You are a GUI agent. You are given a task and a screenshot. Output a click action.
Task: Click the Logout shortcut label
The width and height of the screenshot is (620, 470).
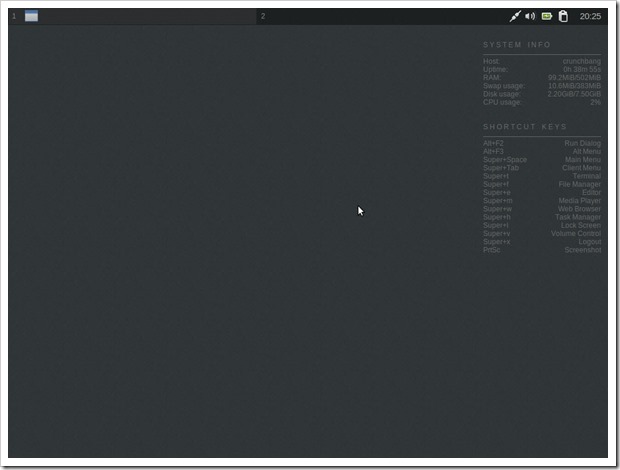tap(590, 242)
